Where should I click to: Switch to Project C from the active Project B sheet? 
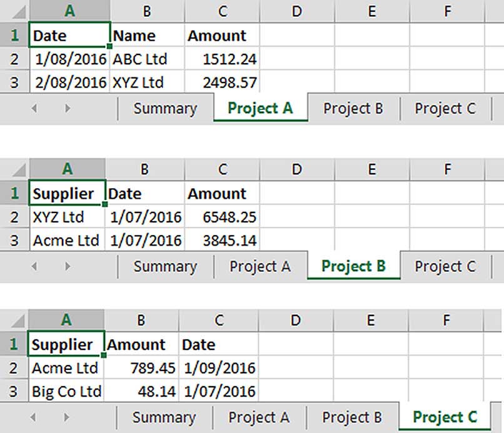coord(445,266)
